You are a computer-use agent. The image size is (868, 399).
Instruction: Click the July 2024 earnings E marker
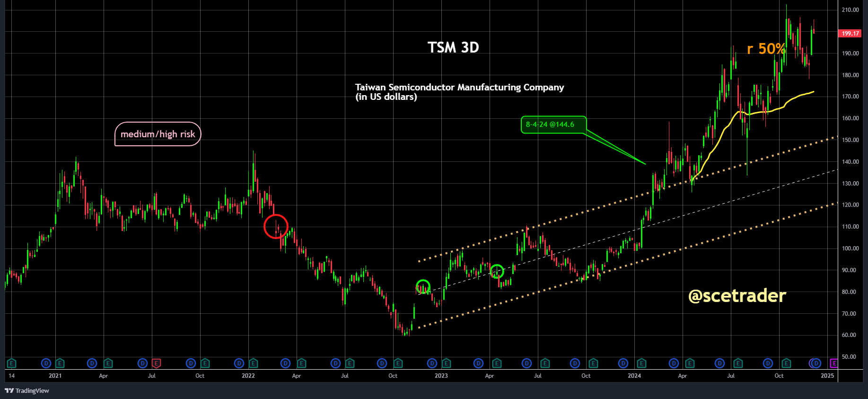click(738, 364)
